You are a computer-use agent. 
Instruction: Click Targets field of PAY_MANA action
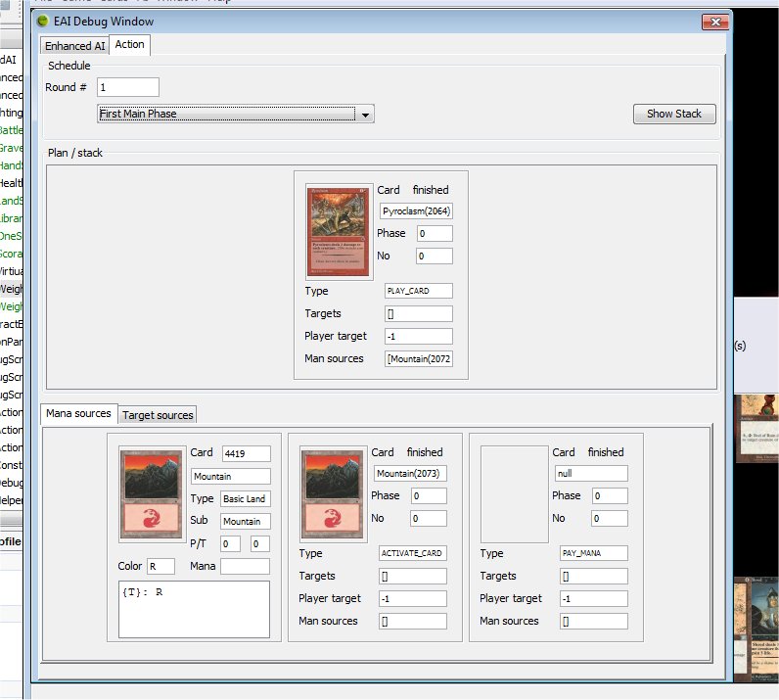[x=594, y=577]
